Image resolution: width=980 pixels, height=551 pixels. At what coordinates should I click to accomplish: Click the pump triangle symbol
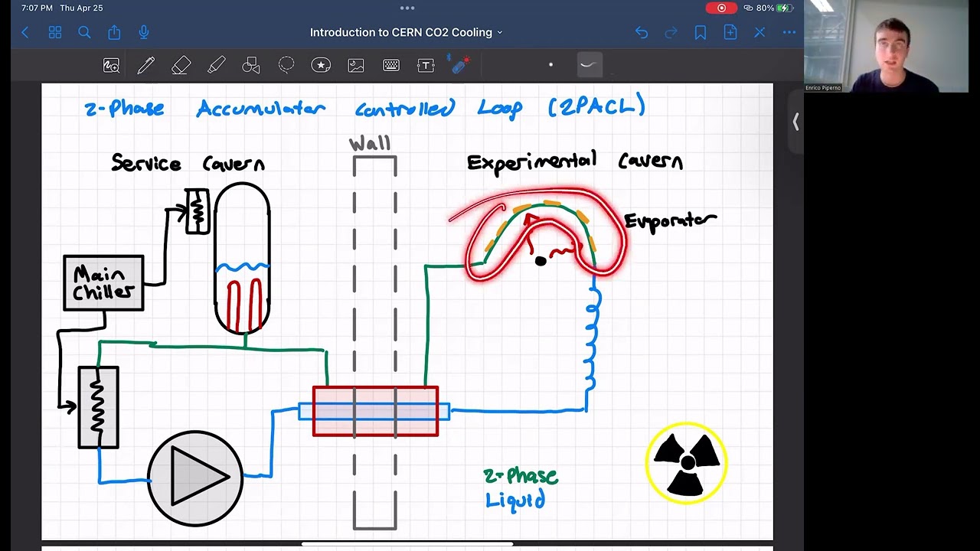click(x=198, y=477)
